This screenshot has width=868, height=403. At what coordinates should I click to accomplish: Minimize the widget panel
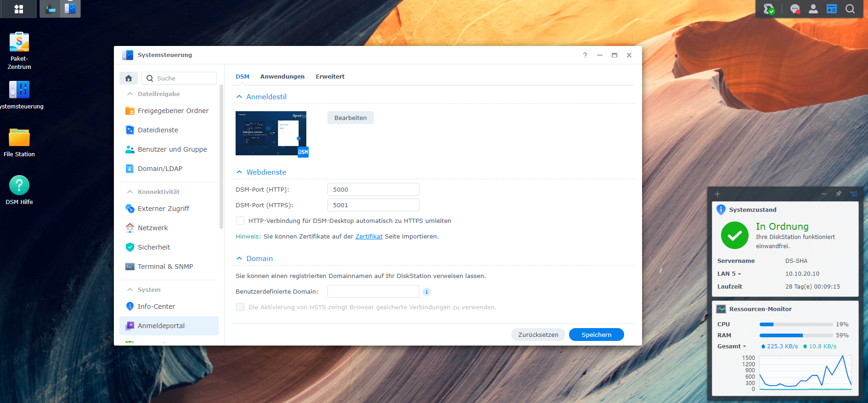point(824,194)
